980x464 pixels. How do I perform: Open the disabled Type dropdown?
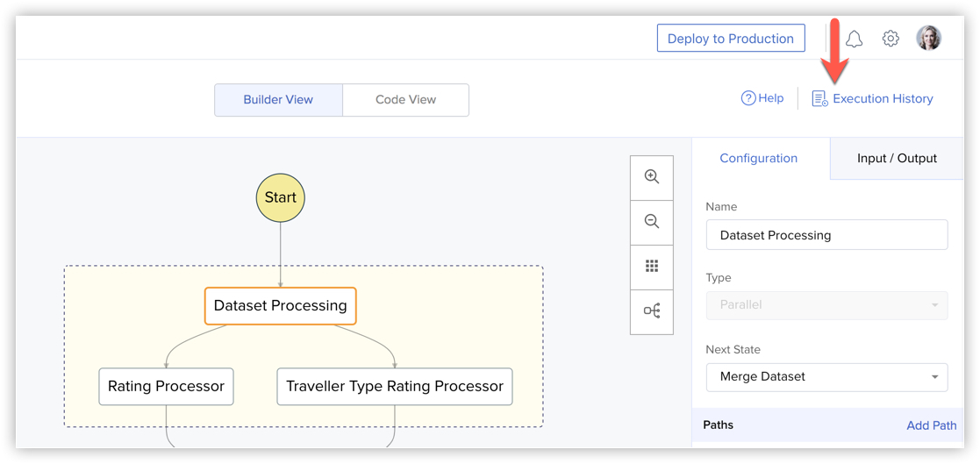pos(826,305)
